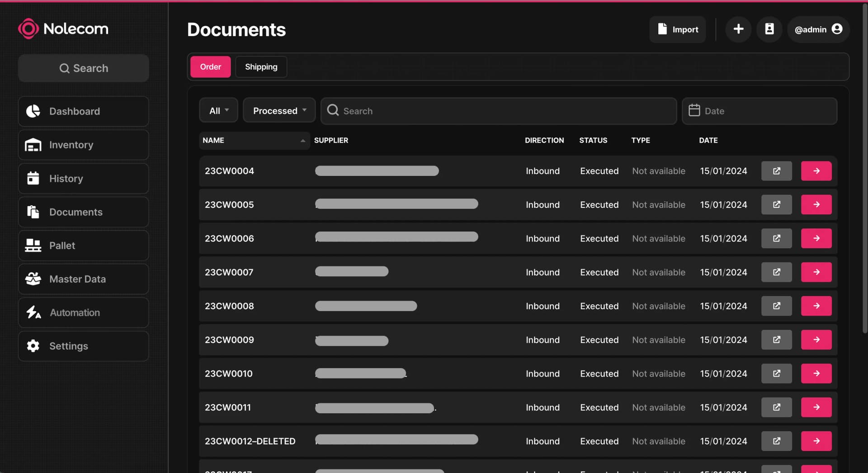Expand the Processed status dropdown
Screen dimensions: 868x473
coord(279,111)
